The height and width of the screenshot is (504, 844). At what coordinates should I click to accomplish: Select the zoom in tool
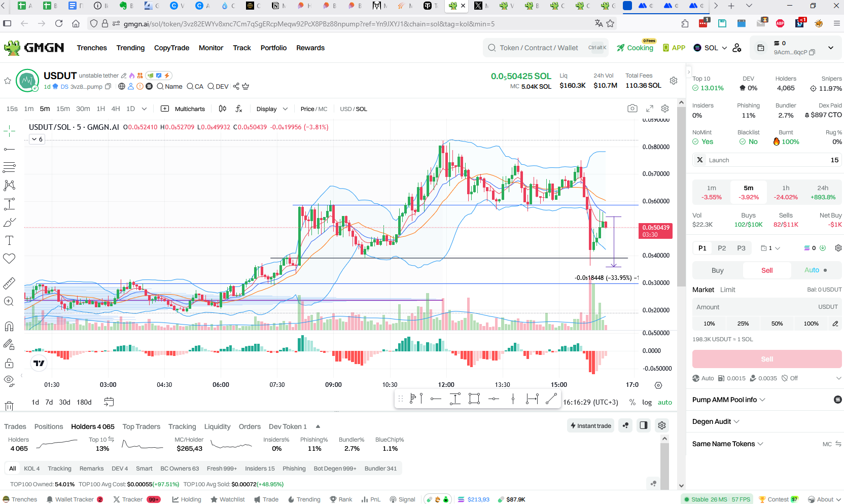9,302
